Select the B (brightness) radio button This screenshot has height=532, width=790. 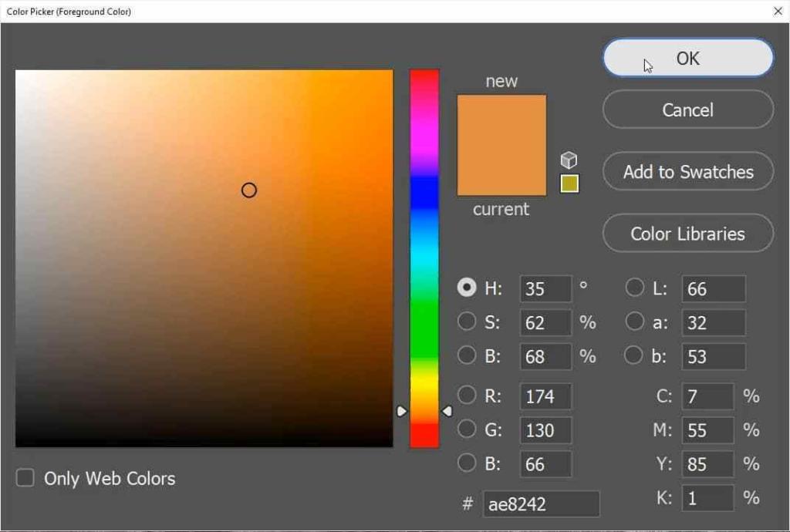click(467, 355)
